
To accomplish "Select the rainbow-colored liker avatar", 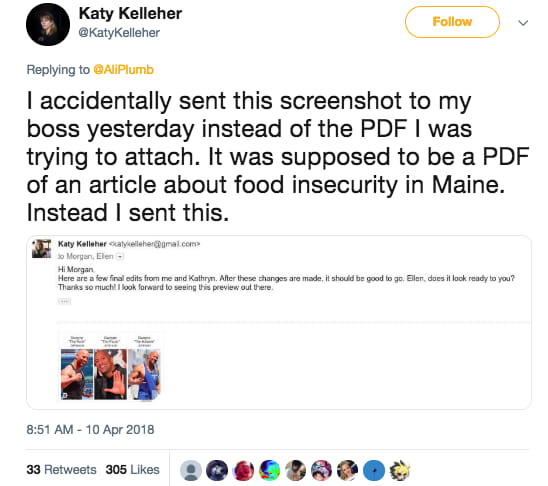I will click(269, 470).
